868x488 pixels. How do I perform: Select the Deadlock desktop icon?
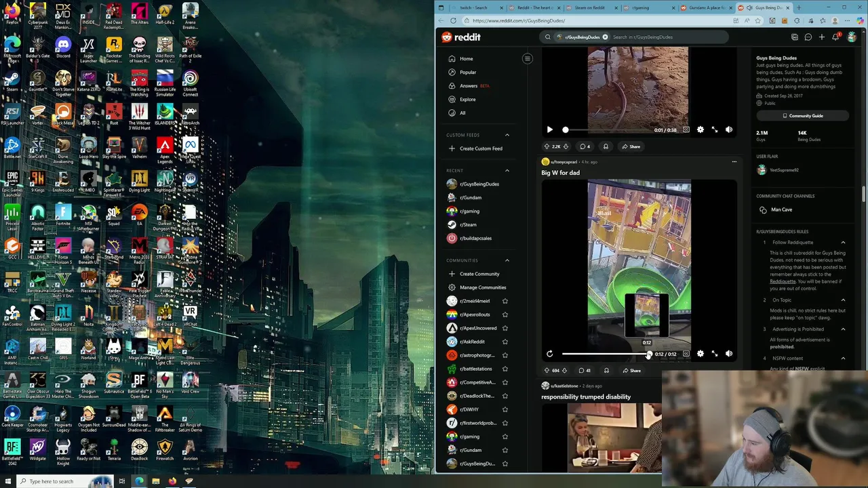click(x=139, y=449)
